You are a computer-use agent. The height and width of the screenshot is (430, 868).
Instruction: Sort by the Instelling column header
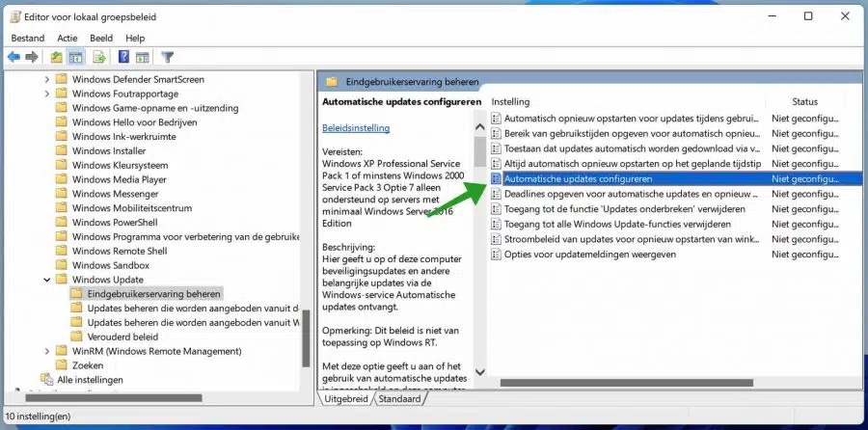click(510, 102)
